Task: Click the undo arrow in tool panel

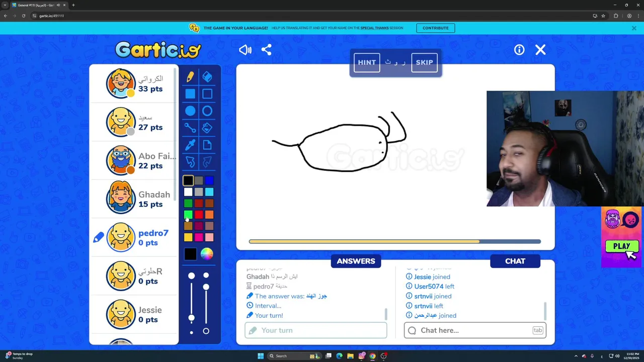Action: coord(190,162)
